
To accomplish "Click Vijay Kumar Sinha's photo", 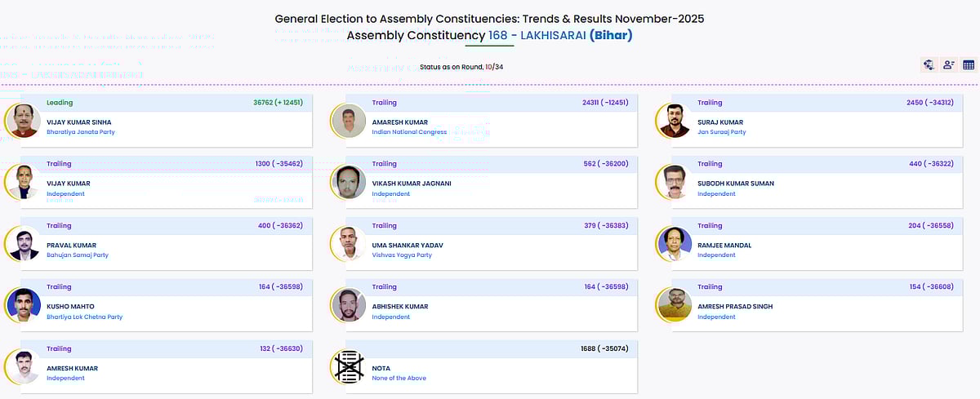I will [22, 121].
